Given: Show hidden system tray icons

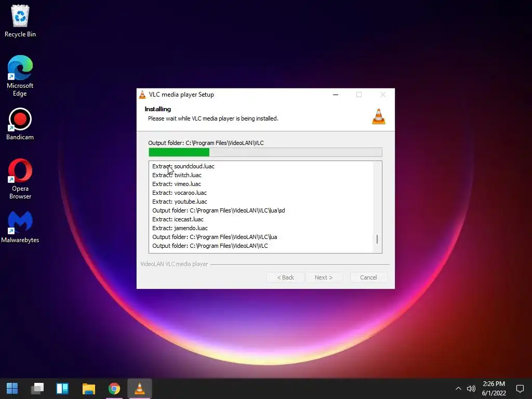Looking at the screenshot, I should tap(458, 389).
